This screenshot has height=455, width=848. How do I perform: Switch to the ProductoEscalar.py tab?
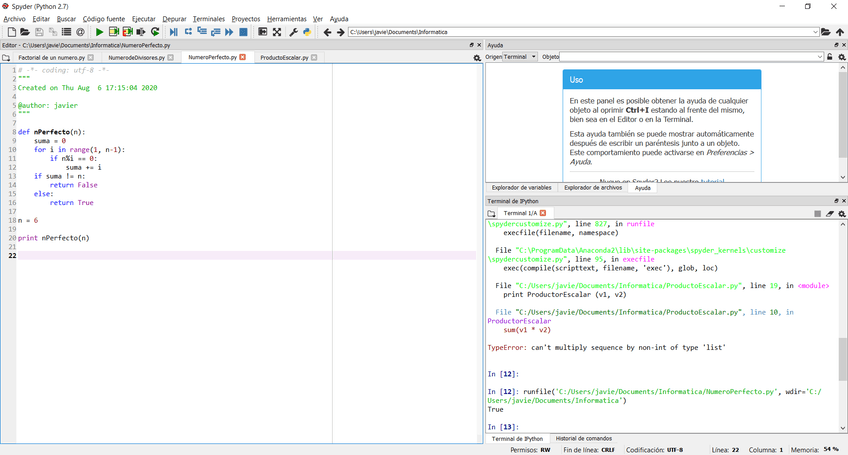click(284, 58)
